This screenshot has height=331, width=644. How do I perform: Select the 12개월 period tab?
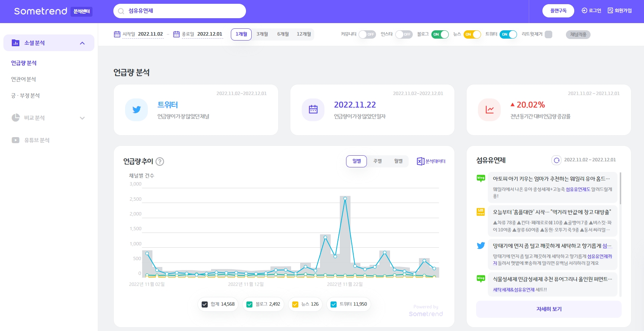304,34
